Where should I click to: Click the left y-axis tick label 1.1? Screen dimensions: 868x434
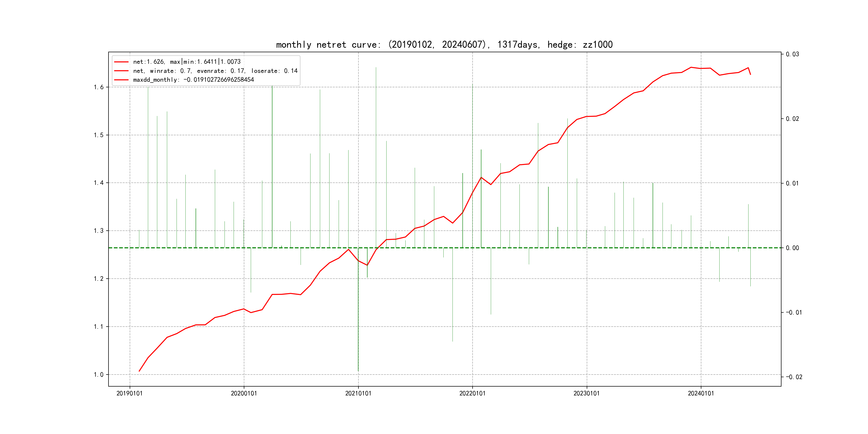click(99, 327)
